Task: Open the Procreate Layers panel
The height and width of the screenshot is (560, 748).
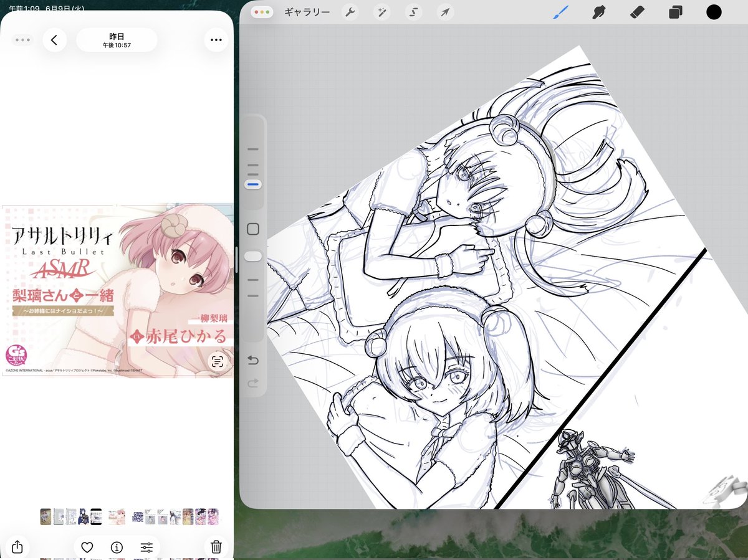Action: tap(675, 12)
